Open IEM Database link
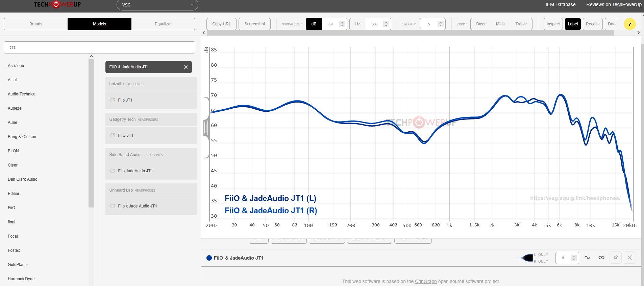The height and width of the screenshot is (286, 644). tap(561, 4)
